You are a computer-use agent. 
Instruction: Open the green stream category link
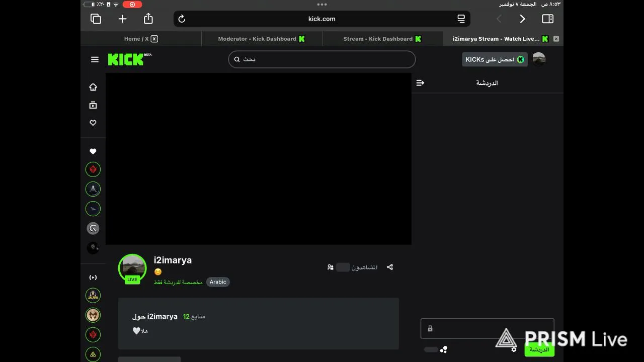(x=178, y=282)
